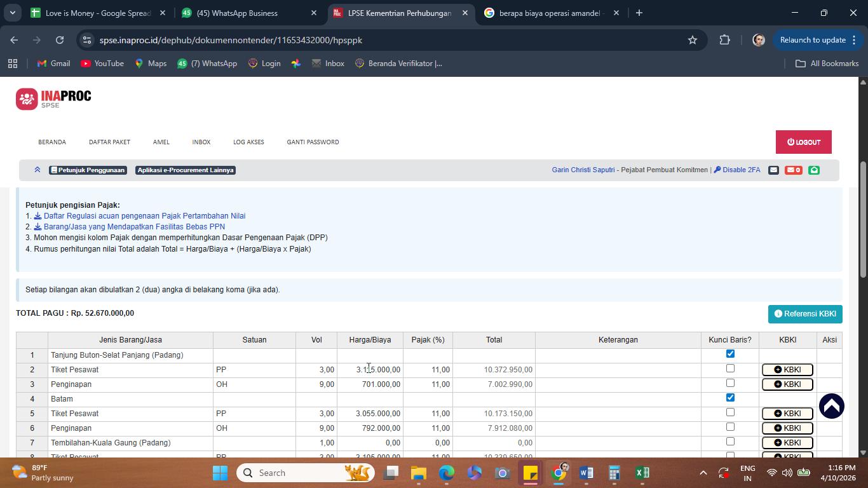Image resolution: width=868 pixels, height=488 pixels.
Task: Click KBKI button in row 3
Action: [787, 384]
